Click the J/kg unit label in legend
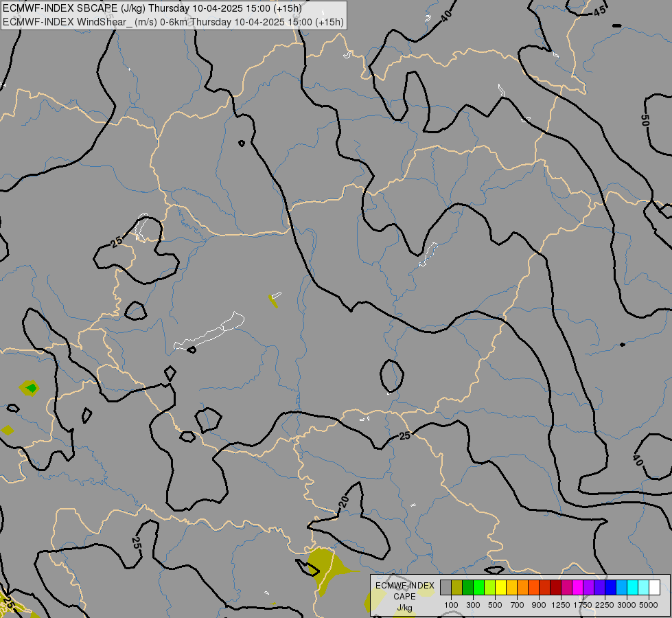Image resolution: width=672 pixels, height=618 pixels. click(x=404, y=608)
